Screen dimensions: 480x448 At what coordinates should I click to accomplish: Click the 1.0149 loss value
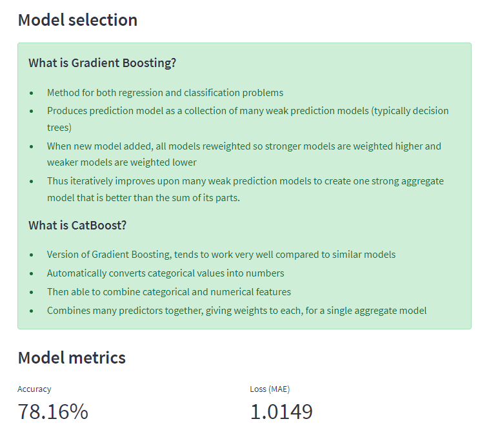point(281,412)
